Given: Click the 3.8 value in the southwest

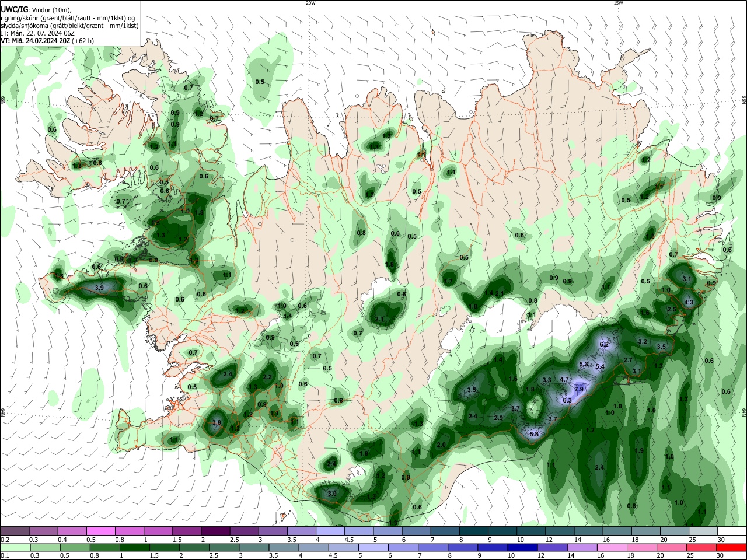Looking at the screenshot, I should click(x=217, y=422).
